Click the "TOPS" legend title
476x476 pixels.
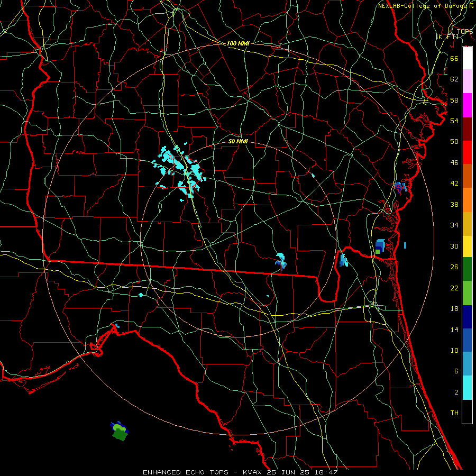tap(465, 31)
